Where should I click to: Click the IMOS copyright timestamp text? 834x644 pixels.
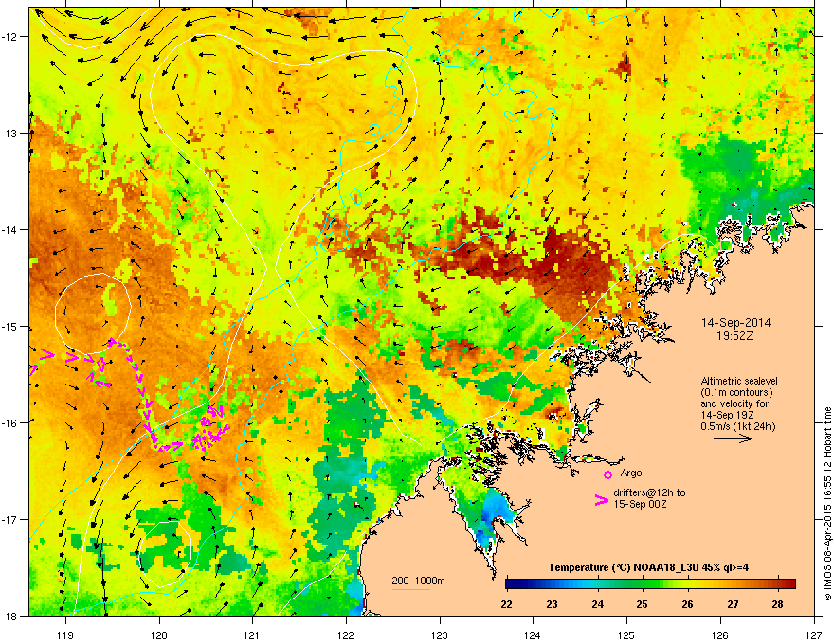[827, 504]
